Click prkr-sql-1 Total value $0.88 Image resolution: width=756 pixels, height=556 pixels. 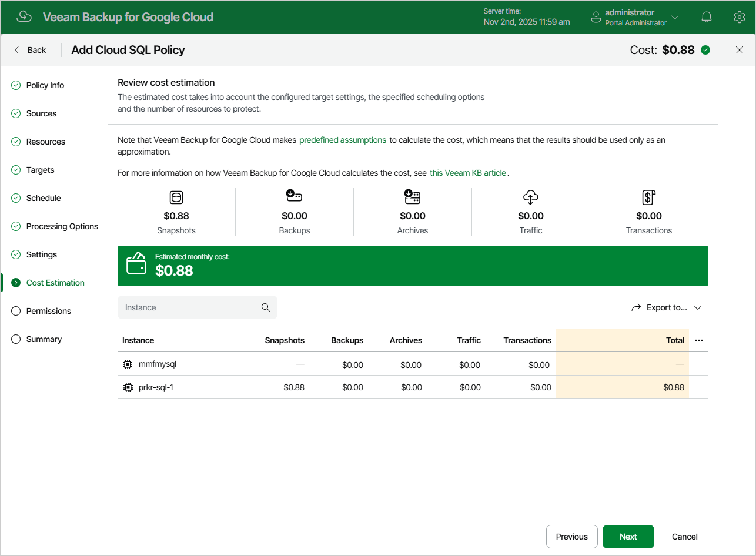pyautogui.click(x=674, y=388)
